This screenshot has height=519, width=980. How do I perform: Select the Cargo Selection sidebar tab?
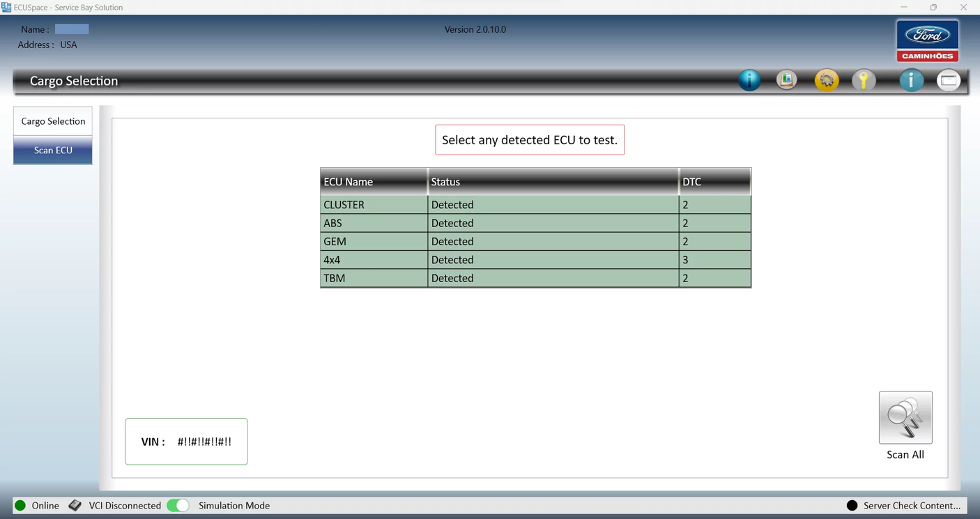tap(52, 121)
